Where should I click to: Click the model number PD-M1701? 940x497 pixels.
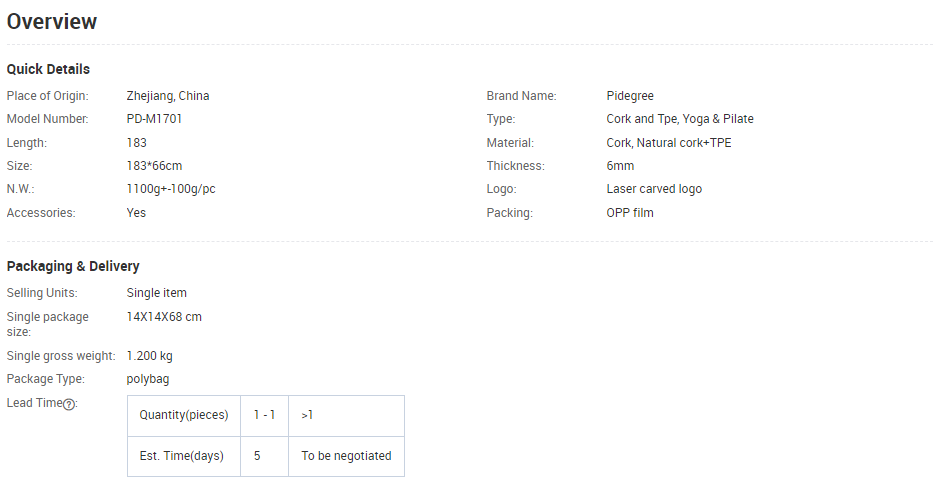click(x=154, y=119)
